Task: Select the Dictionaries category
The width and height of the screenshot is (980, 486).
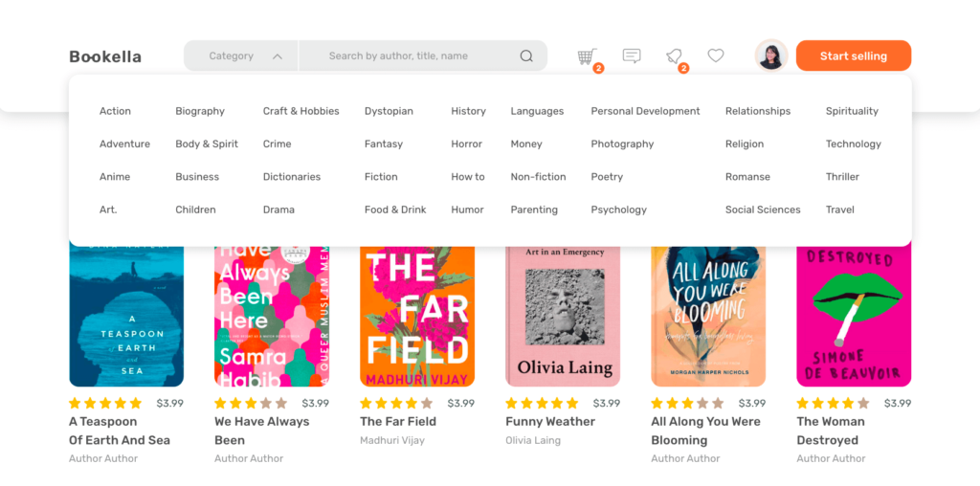Action: pos(291,177)
